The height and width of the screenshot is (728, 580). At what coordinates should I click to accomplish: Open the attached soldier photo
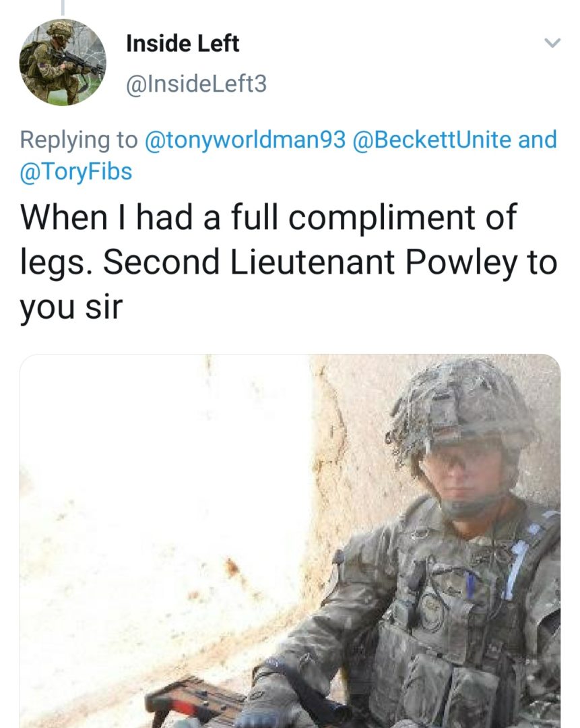point(290,541)
